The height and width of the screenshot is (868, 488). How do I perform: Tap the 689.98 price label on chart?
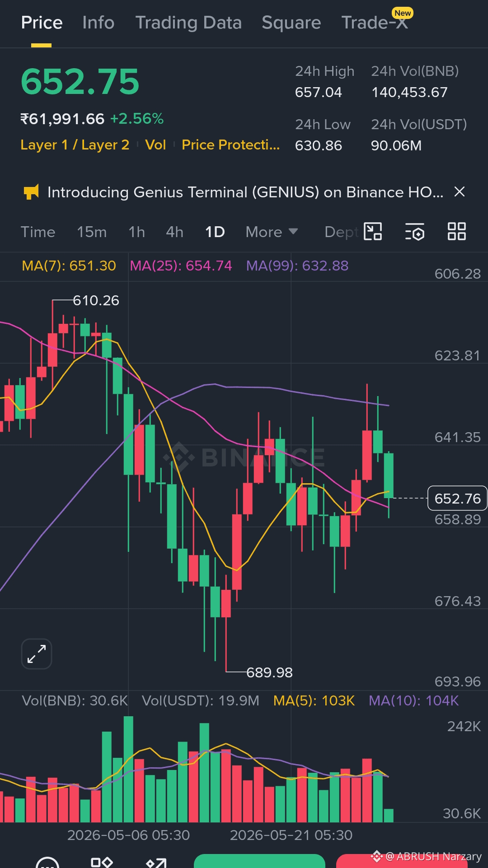269,672
